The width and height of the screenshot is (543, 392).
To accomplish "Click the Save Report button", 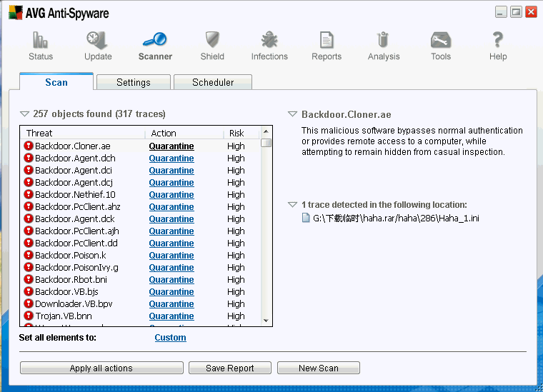I will (230, 368).
